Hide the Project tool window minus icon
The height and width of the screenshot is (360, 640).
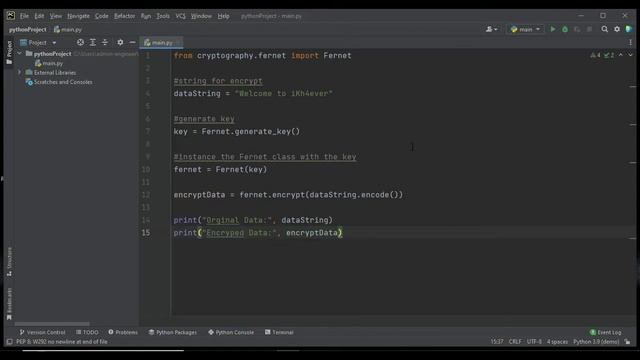[x=132, y=42]
